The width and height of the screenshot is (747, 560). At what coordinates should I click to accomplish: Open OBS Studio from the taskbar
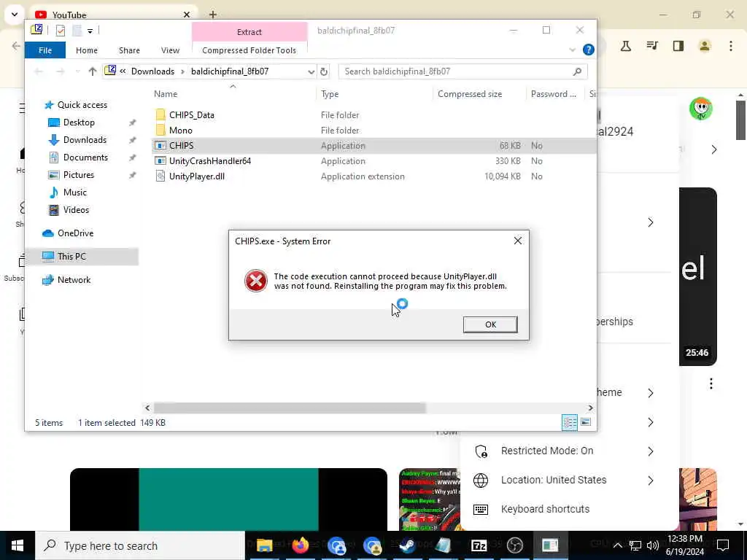tap(514, 545)
